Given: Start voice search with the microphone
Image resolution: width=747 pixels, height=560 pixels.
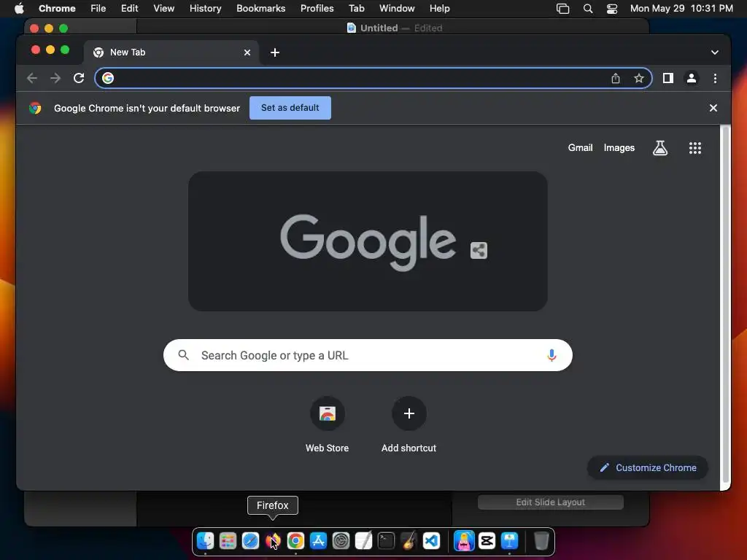Looking at the screenshot, I should click(551, 355).
